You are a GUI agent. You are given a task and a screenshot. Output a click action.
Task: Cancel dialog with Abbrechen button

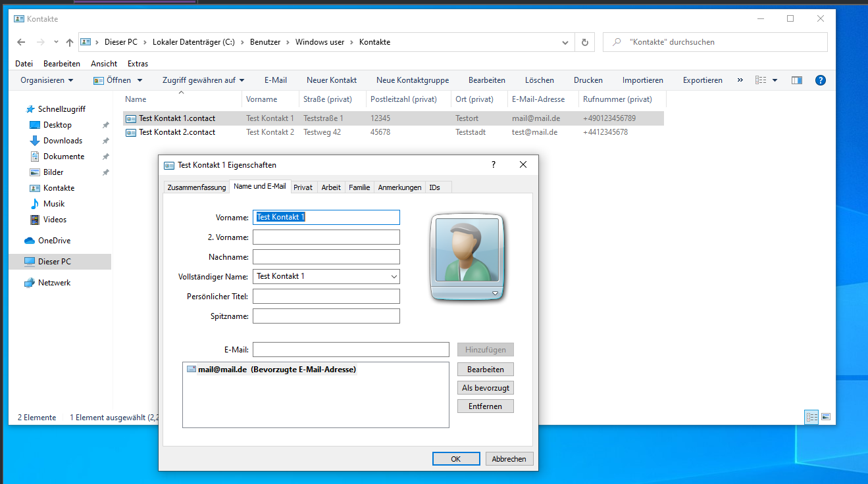(509, 459)
